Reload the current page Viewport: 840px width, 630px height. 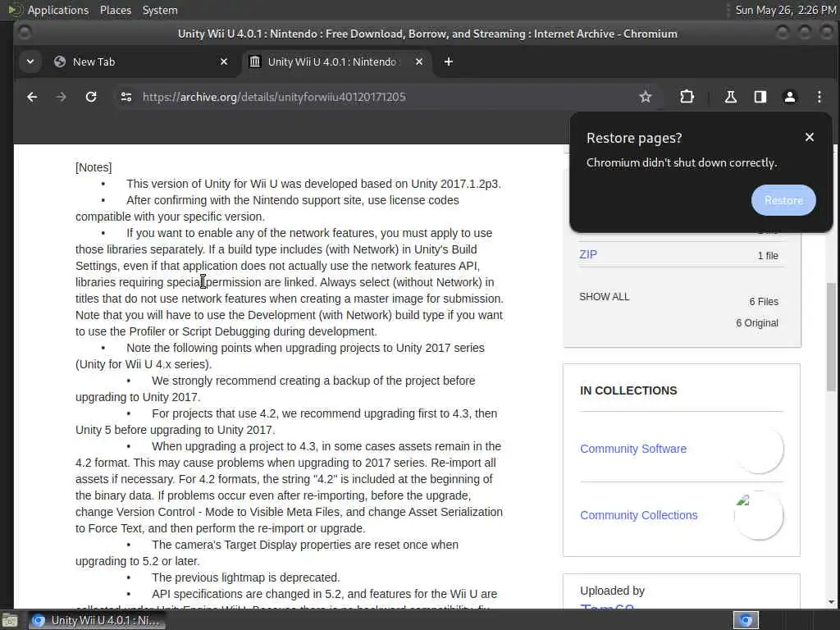(91, 97)
